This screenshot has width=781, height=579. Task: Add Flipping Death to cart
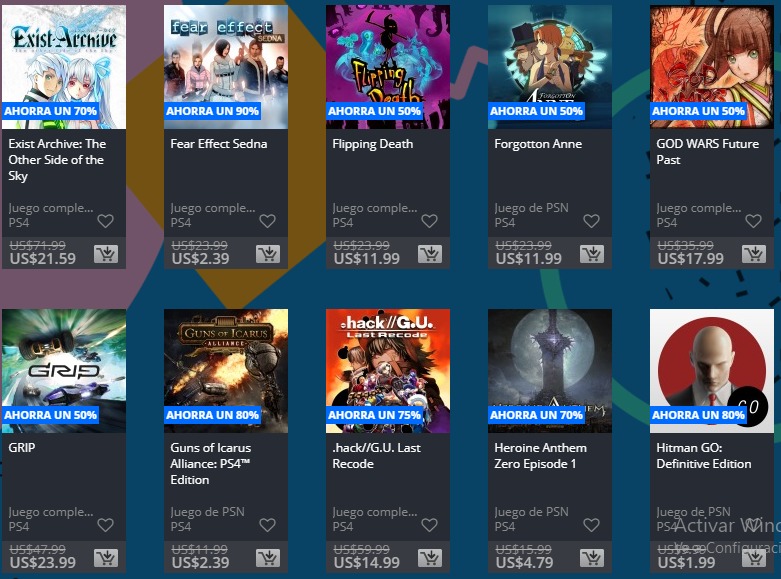430,254
